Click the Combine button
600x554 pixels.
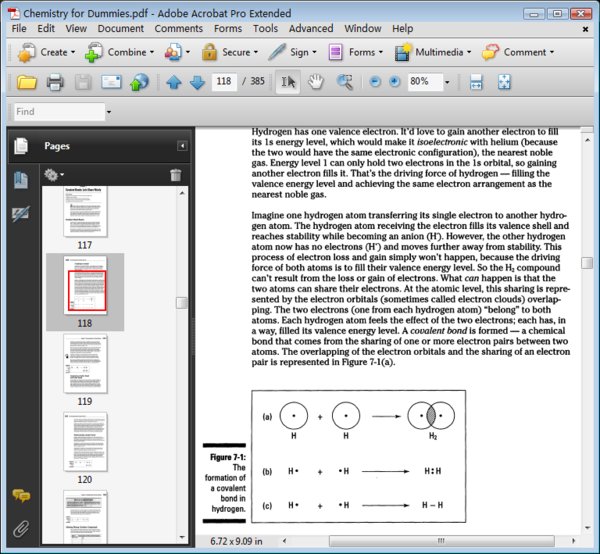[x=125, y=52]
